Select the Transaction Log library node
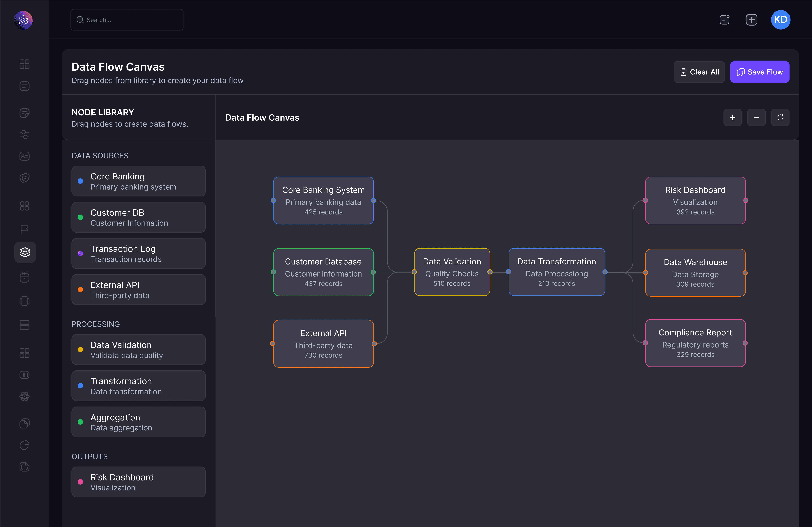 (x=138, y=253)
